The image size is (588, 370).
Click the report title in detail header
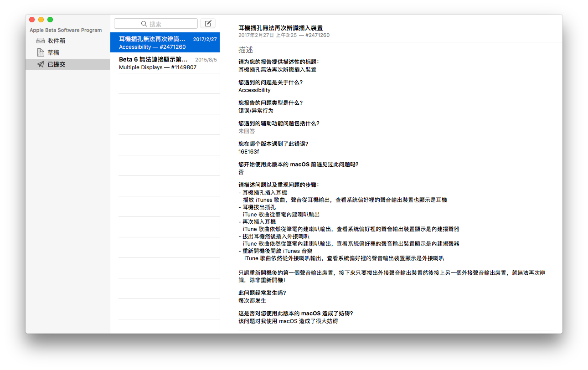(280, 28)
